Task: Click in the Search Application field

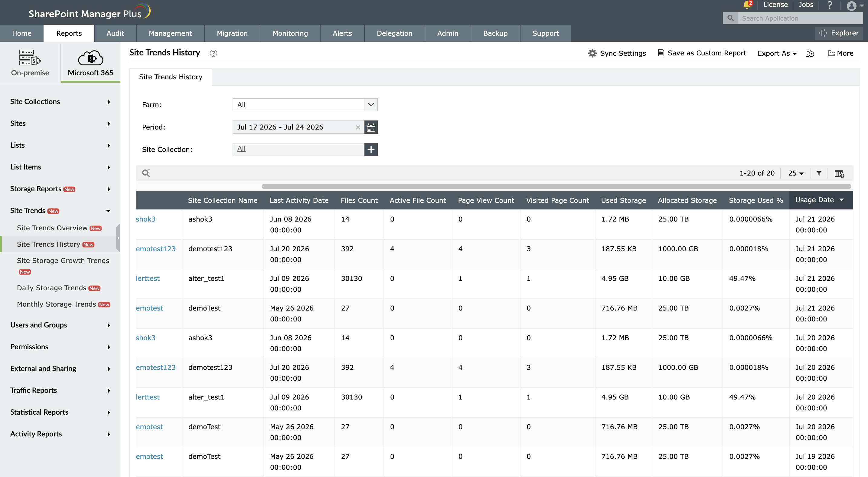Action: [800, 18]
